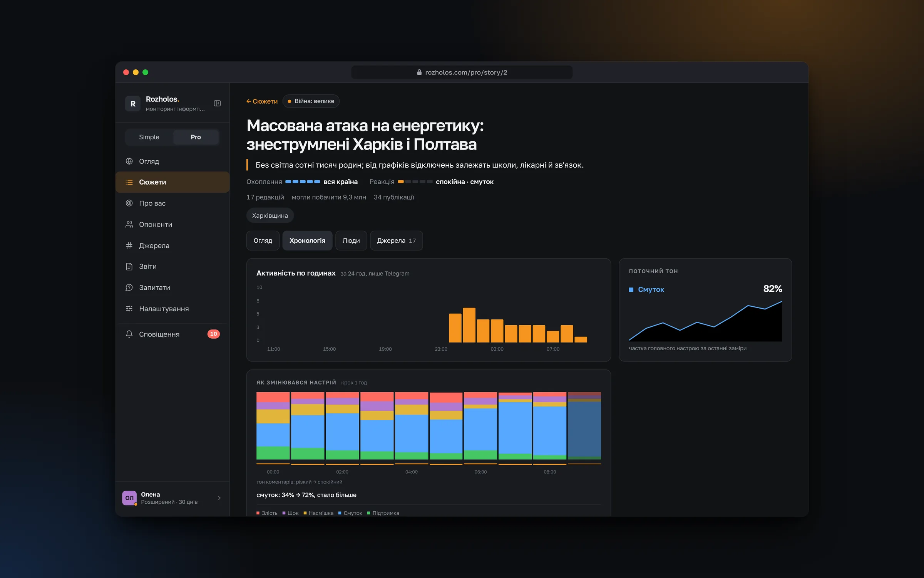The image size is (924, 578).
Task: Expand the Олена account chevron
Action: pyautogui.click(x=219, y=498)
